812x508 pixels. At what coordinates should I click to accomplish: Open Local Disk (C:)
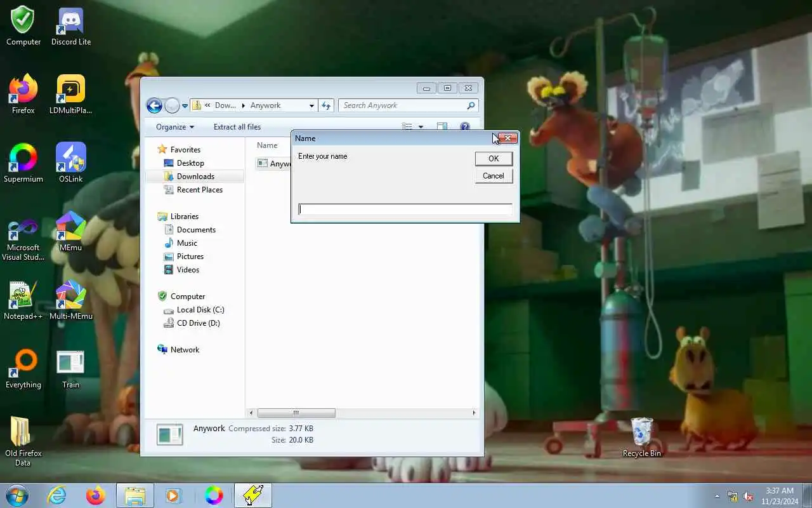coord(200,310)
